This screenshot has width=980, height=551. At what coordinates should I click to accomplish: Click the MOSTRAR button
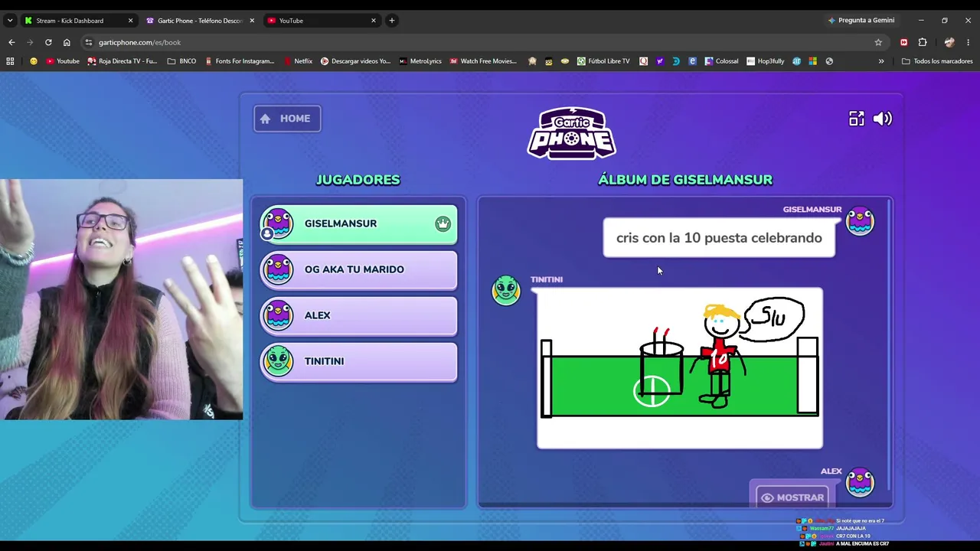(x=792, y=497)
